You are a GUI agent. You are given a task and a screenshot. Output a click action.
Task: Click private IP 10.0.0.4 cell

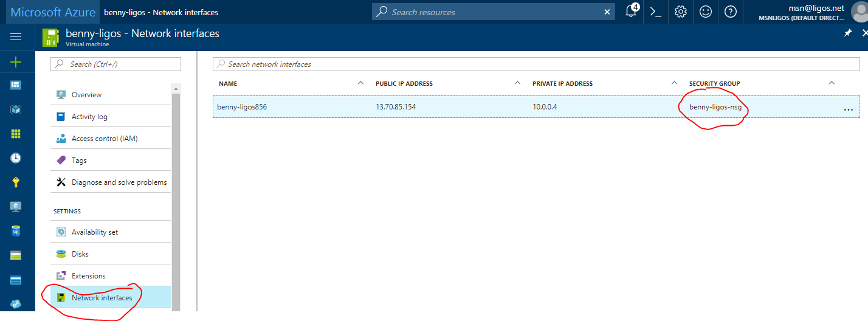545,107
